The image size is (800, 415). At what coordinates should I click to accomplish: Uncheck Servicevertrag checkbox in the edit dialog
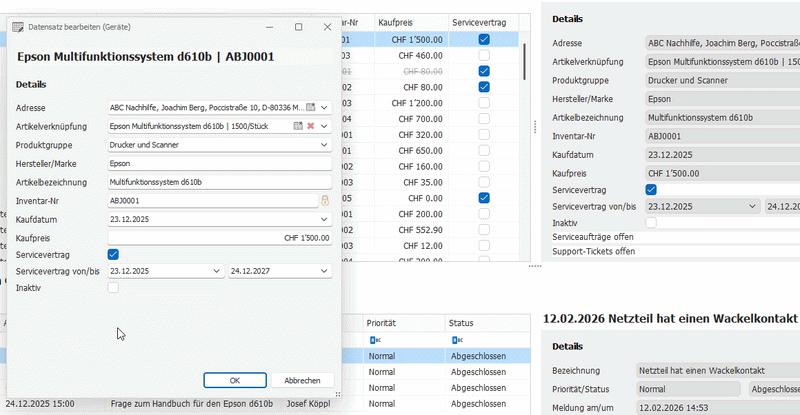[x=113, y=254]
